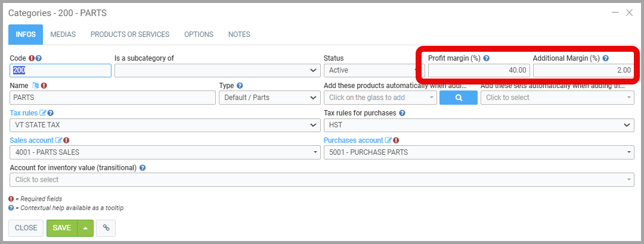Open the Type dropdown showing Default / Parts

click(x=270, y=98)
